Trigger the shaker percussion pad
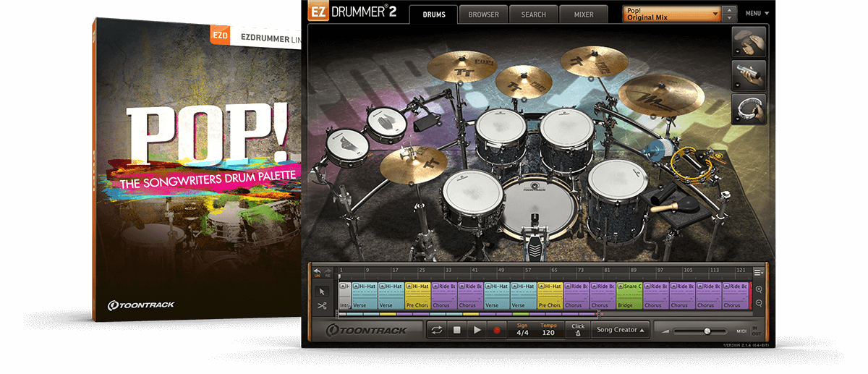This screenshot has width=868, height=374. click(x=749, y=75)
